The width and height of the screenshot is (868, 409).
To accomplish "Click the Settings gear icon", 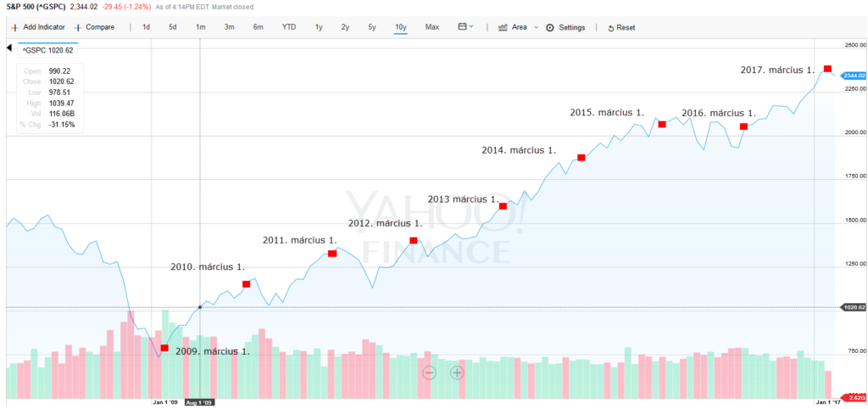I will 549,28.
